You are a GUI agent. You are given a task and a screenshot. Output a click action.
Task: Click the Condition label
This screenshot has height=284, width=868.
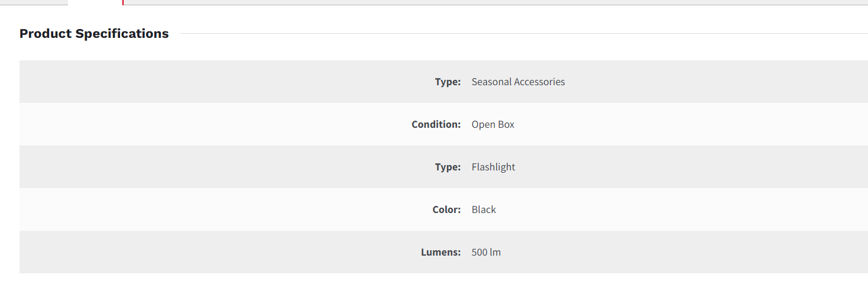[436, 124]
